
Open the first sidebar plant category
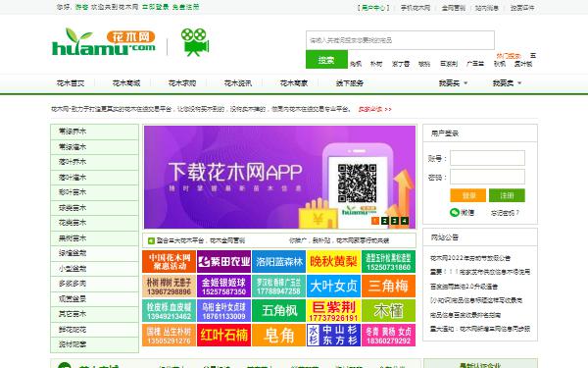click(x=94, y=131)
